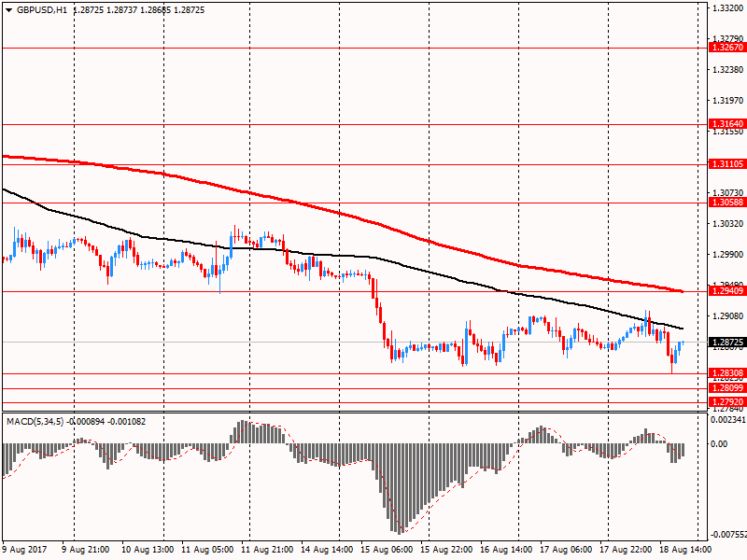Select the 1.29409 red price level label
The image size is (747, 560).
point(727,291)
